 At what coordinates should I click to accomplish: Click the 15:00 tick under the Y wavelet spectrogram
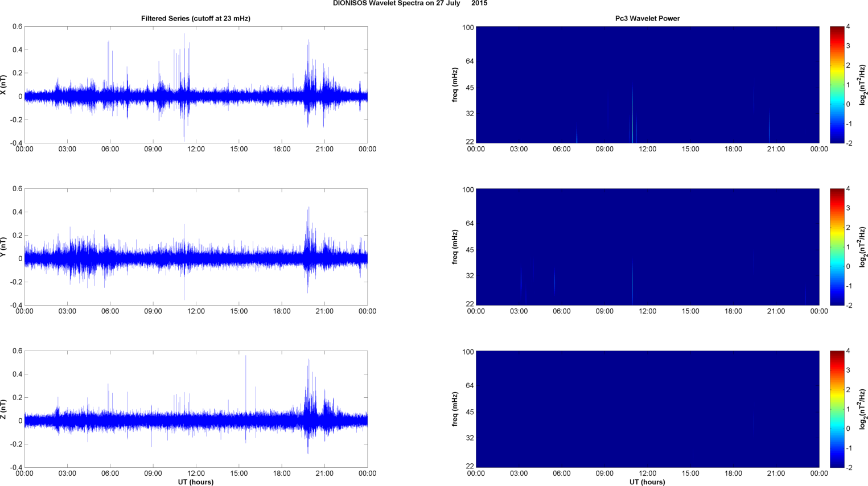click(690, 311)
